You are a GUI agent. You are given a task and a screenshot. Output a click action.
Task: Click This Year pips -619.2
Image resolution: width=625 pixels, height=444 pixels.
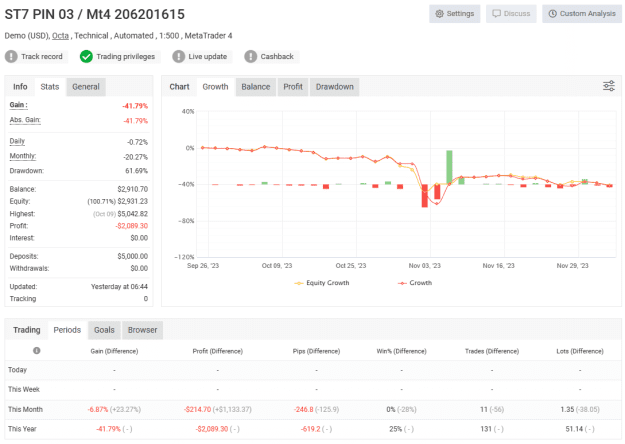click(x=309, y=429)
